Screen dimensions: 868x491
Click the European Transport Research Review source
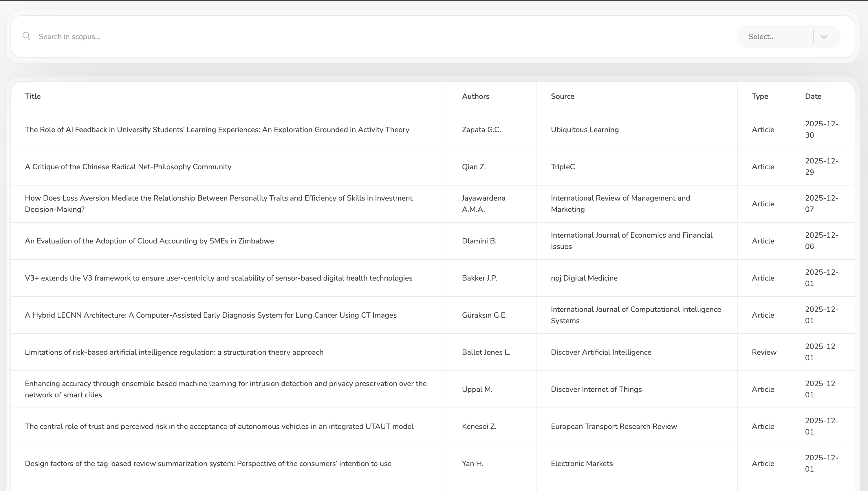tap(614, 426)
